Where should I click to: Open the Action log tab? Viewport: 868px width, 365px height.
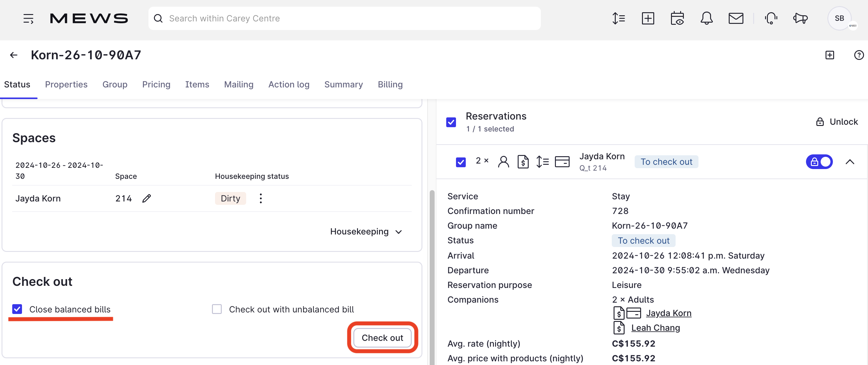pyautogui.click(x=289, y=85)
